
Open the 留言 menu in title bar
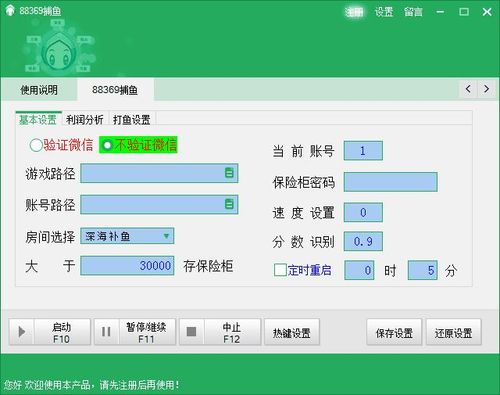pyautogui.click(x=413, y=12)
